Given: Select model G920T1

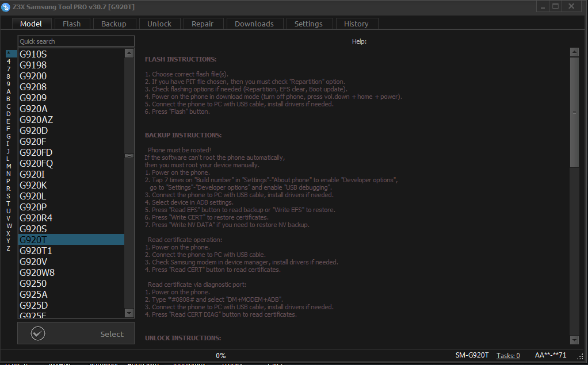Looking at the screenshot, I should click(71, 251).
